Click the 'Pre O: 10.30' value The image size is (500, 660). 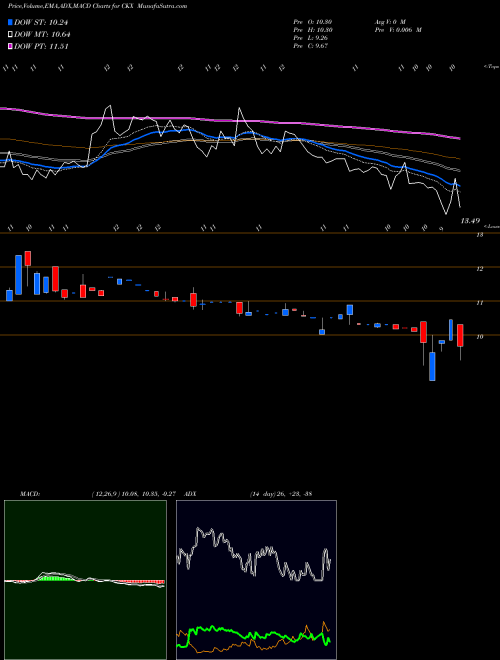[x=313, y=22]
